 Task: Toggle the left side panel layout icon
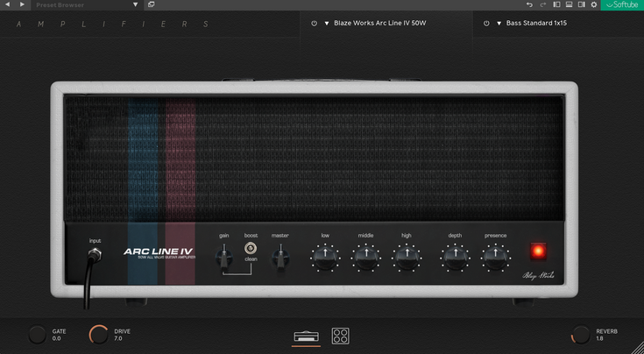(556, 4)
